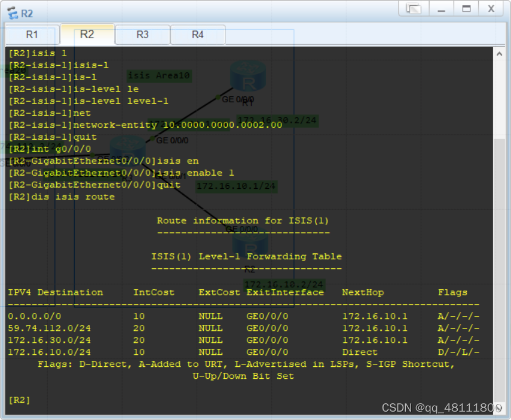Maximize the R2 window
Viewport: 511px width, 420px height.
(x=466, y=8)
